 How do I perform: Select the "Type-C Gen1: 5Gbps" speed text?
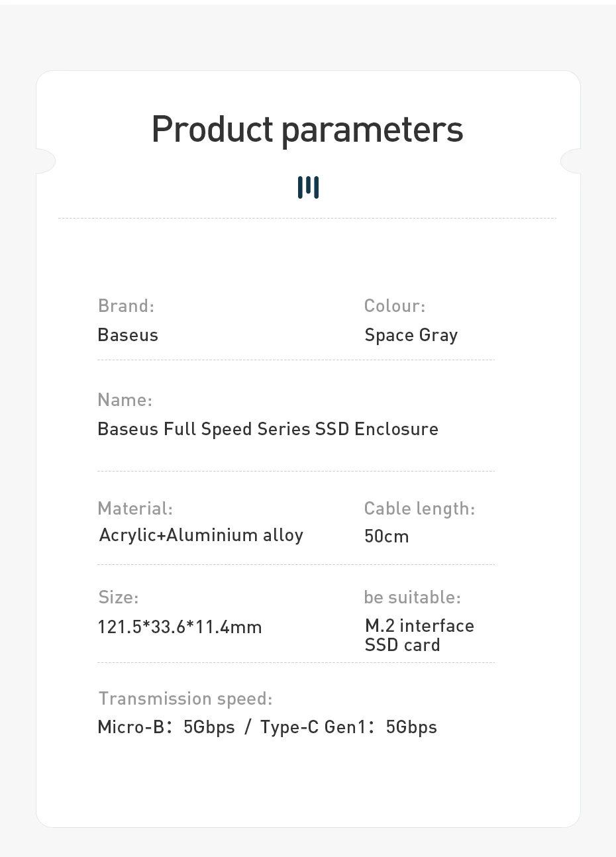pos(348,727)
